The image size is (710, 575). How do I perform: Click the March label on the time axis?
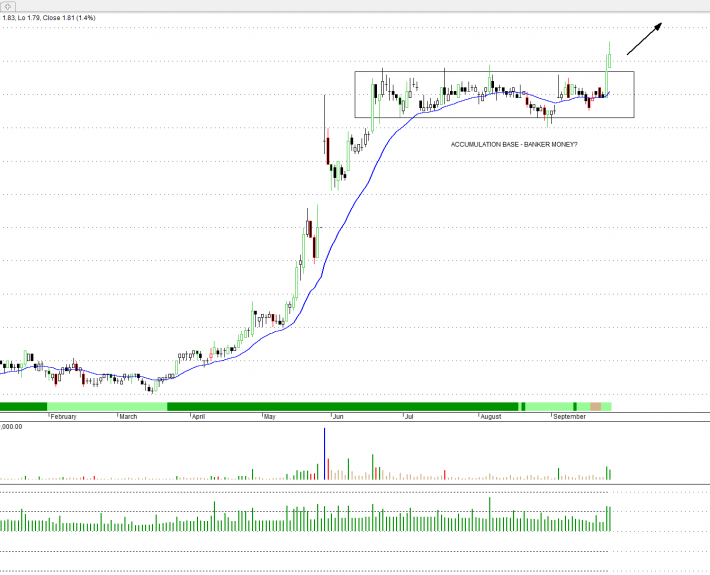[x=128, y=415]
